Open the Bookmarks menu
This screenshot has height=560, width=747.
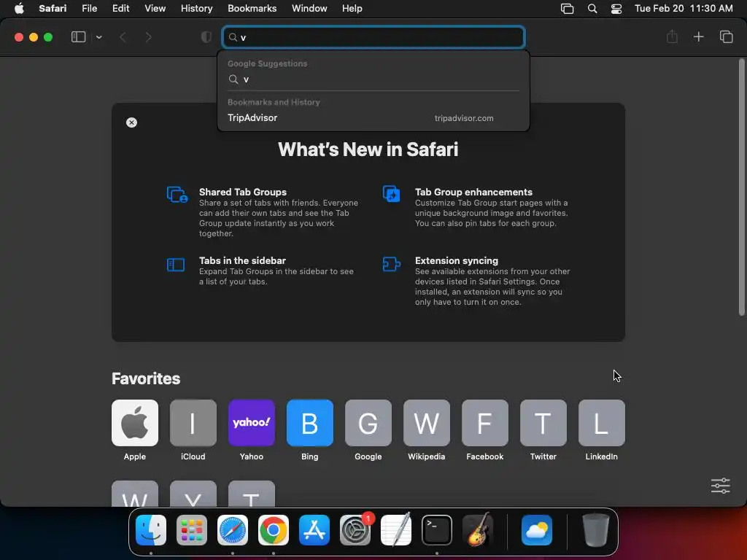pos(252,8)
